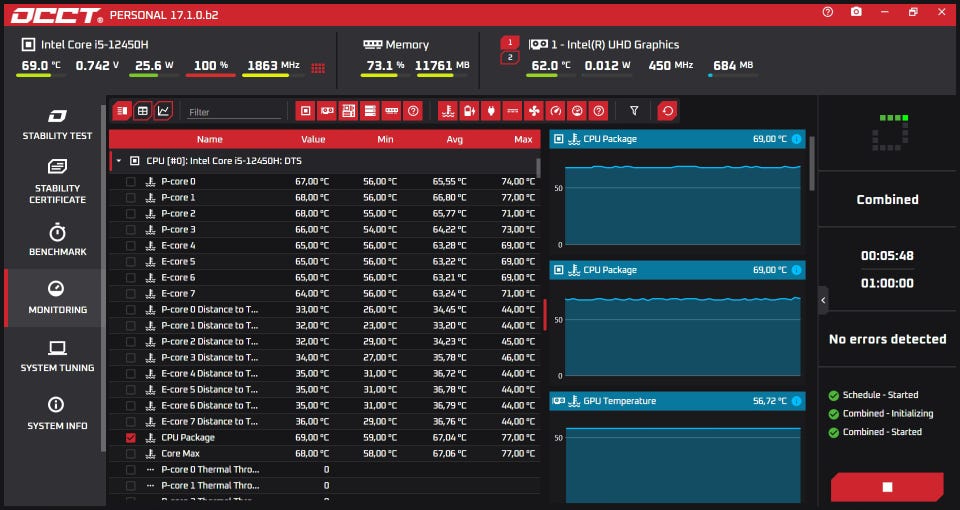Screen dimensions: 960x510
Task: Sort by the Max column header
Action: (523, 140)
